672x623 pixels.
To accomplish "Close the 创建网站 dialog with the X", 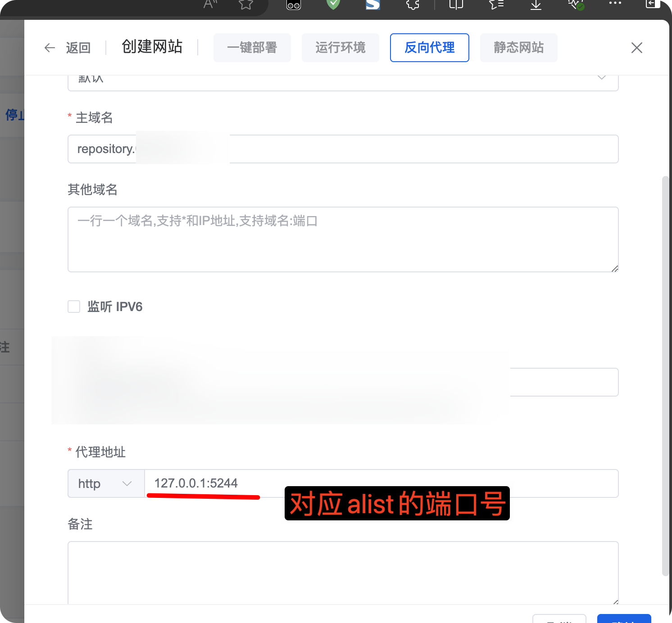I will click(x=637, y=48).
